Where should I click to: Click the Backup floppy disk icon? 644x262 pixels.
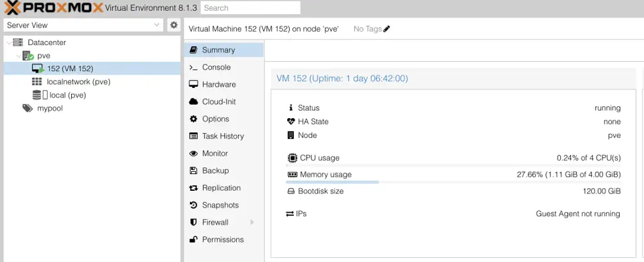(x=193, y=171)
